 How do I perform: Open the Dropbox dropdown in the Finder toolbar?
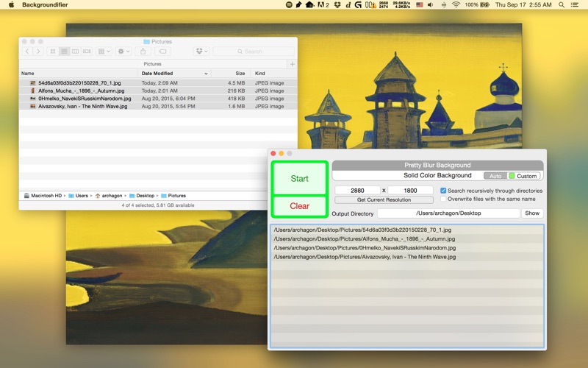(x=201, y=52)
